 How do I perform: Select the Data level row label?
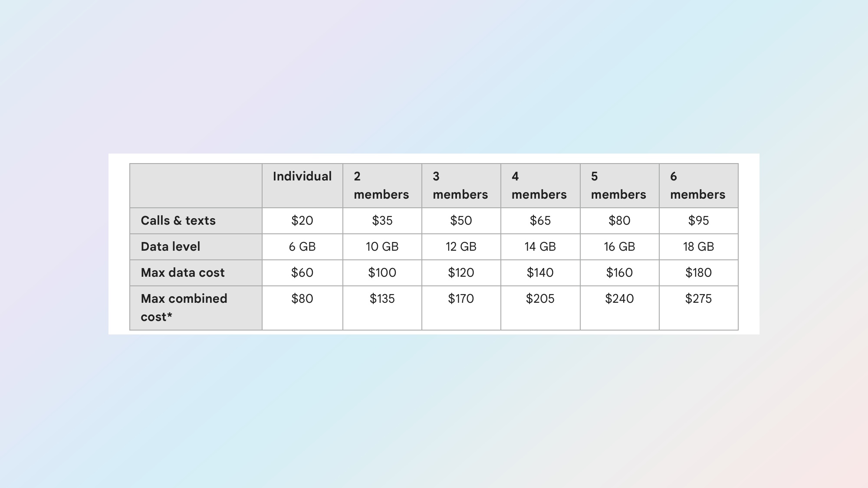coord(171,247)
